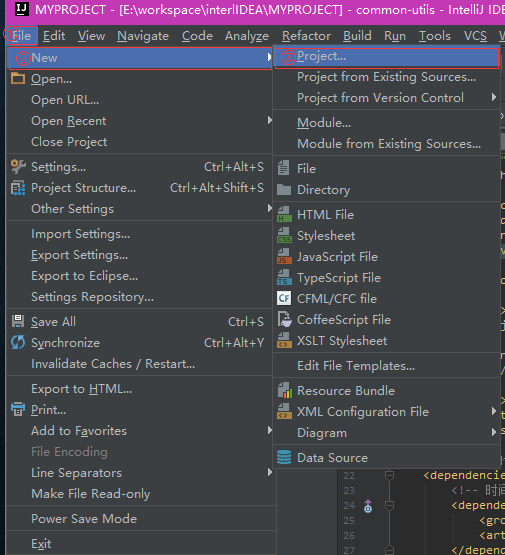Click the TypeScript File TS icon
505x555 pixels.
284,277
